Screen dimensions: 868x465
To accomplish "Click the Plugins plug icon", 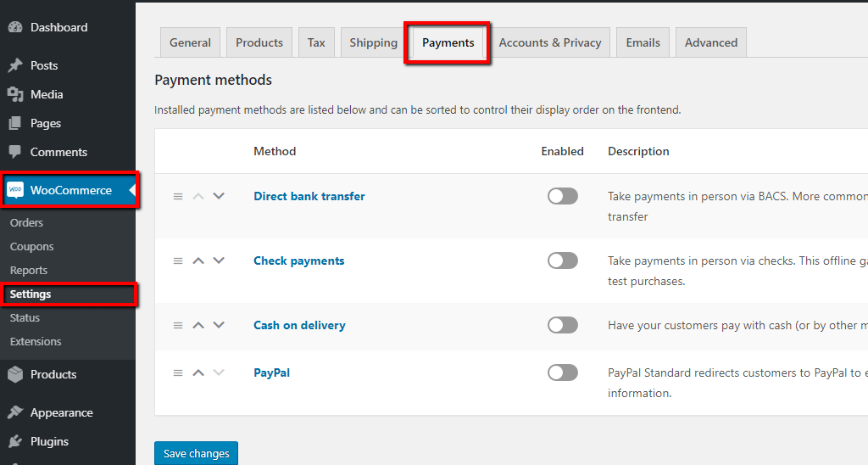I will click(15, 441).
